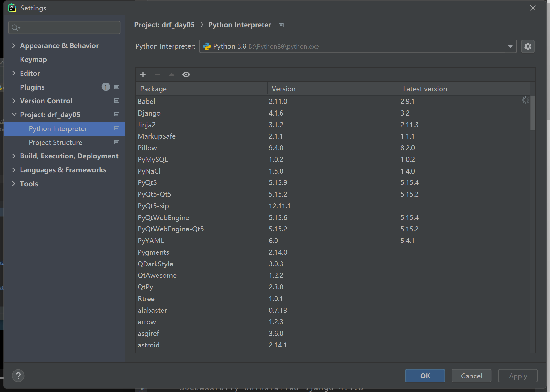The width and height of the screenshot is (550, 392).
Task: Click the upgrade package arrow icon
Action: (x=172, y=74)
